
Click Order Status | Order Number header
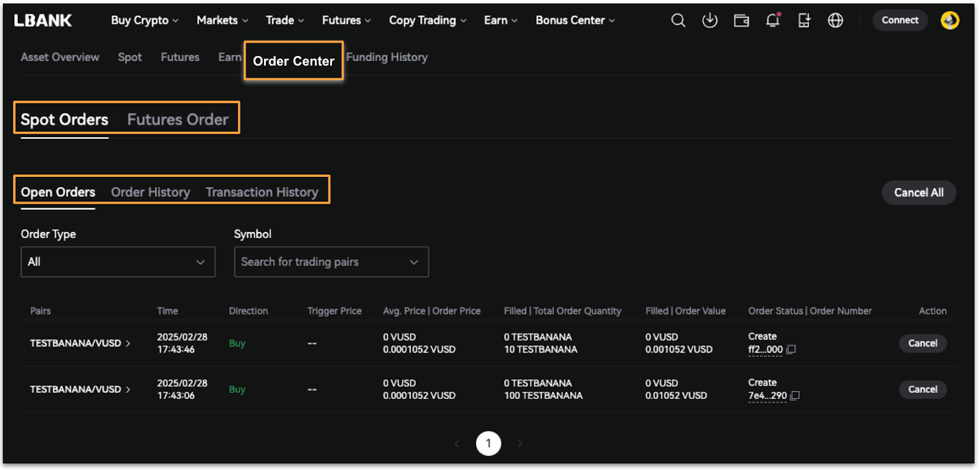[x=810, y=311]
